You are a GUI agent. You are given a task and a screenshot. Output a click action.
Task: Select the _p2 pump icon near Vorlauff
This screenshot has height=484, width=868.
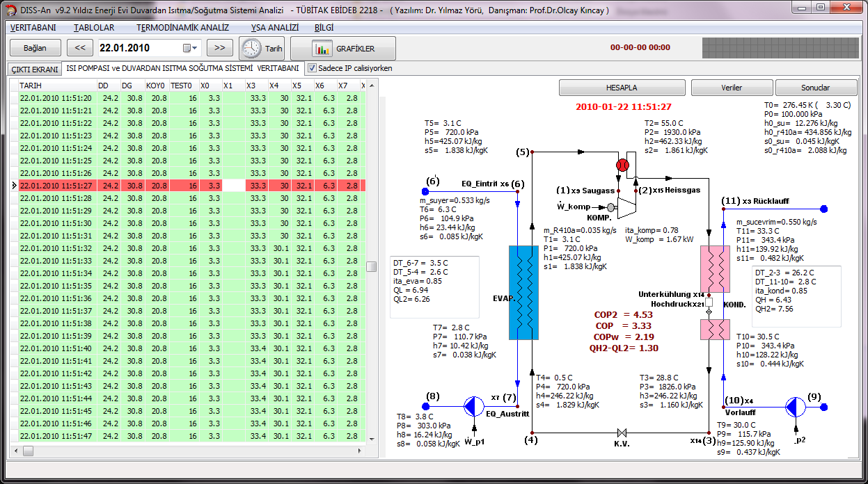click(x=795, y=405)
